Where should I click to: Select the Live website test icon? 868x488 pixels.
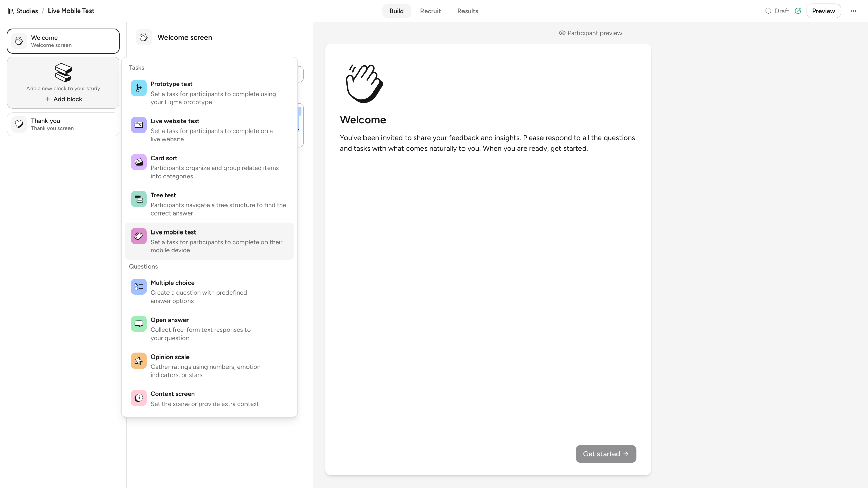[139, 125]
